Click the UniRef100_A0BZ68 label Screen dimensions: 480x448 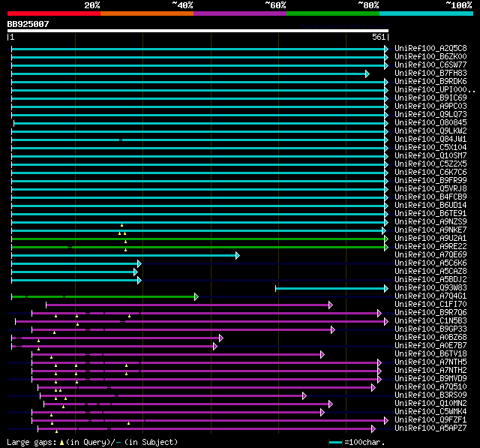pyautogui.click(x=430, y=338)
